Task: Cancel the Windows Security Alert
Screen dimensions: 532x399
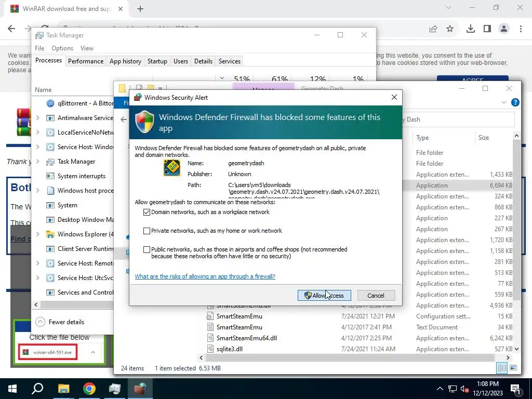Action: [376, 296]
